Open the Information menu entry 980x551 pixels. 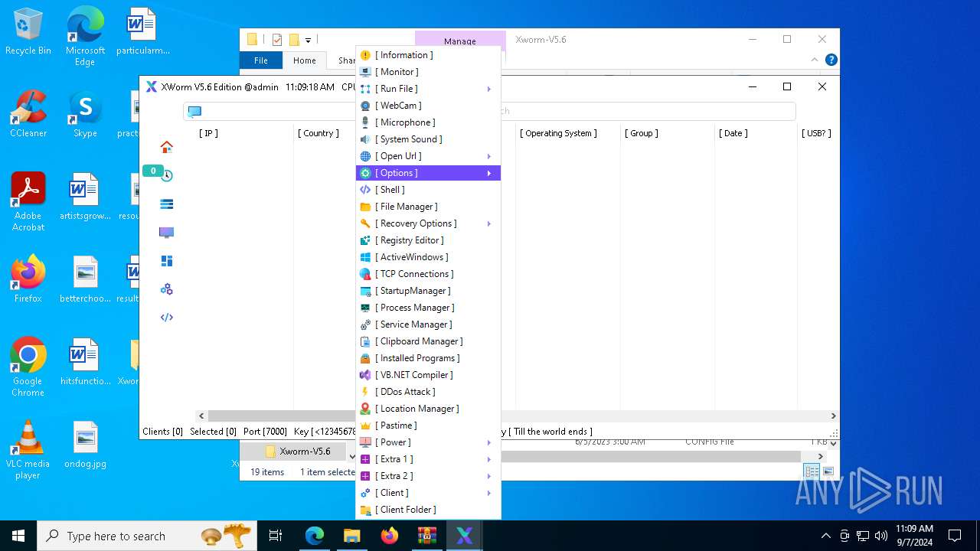[428, 55]
